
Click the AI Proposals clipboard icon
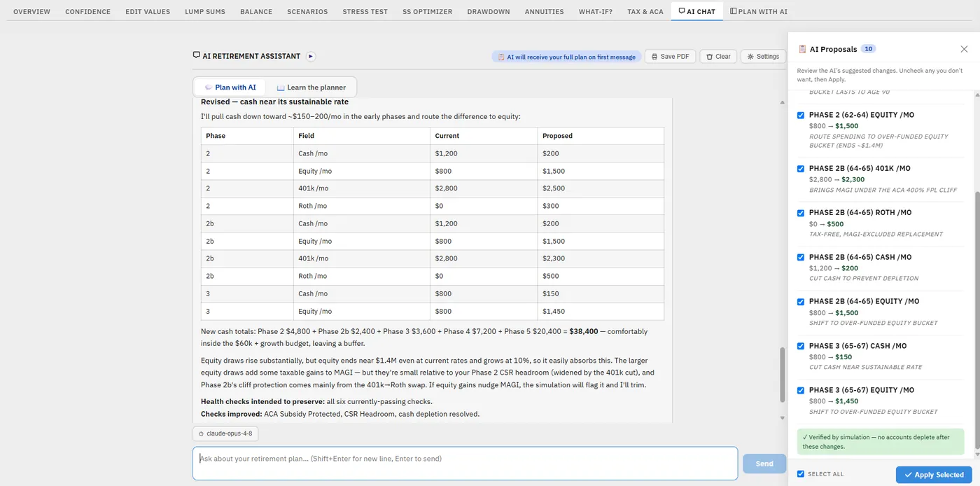tap(802, 49)
